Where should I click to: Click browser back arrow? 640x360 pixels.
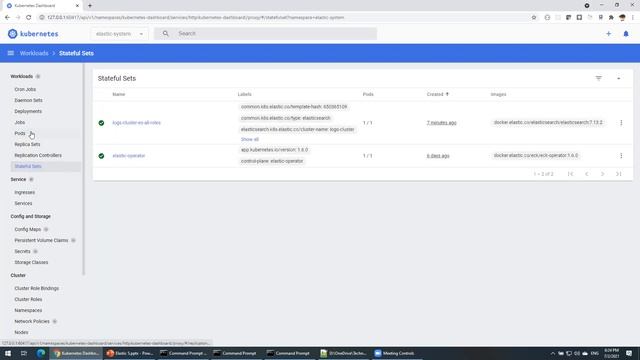point(7,18)
